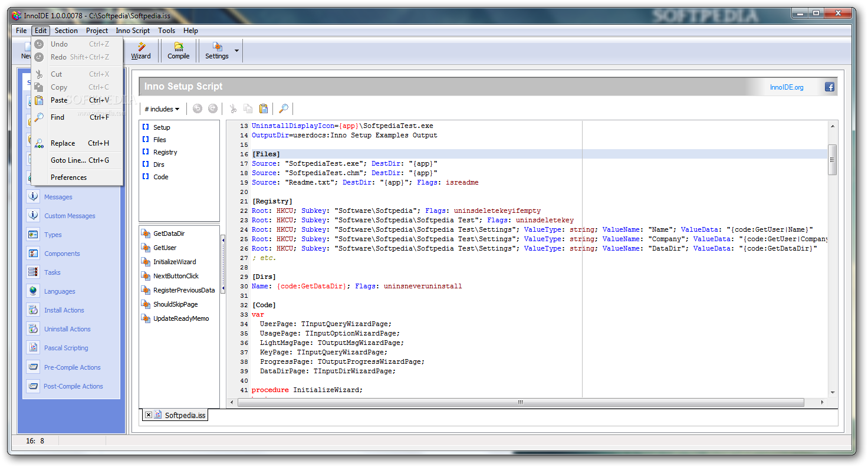Open the File menu
This screenshot has width=868, height=467.
click(x=21, y=31)
